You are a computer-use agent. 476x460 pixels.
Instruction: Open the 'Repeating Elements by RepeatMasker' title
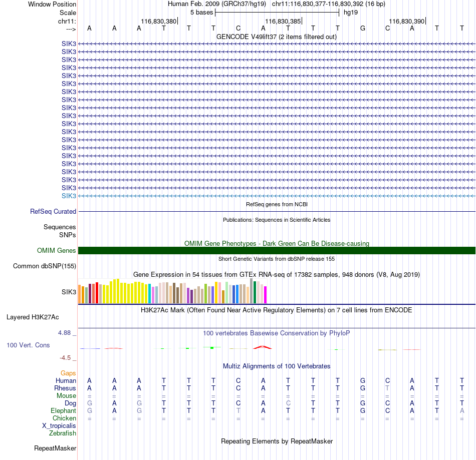tap(277, 441)
